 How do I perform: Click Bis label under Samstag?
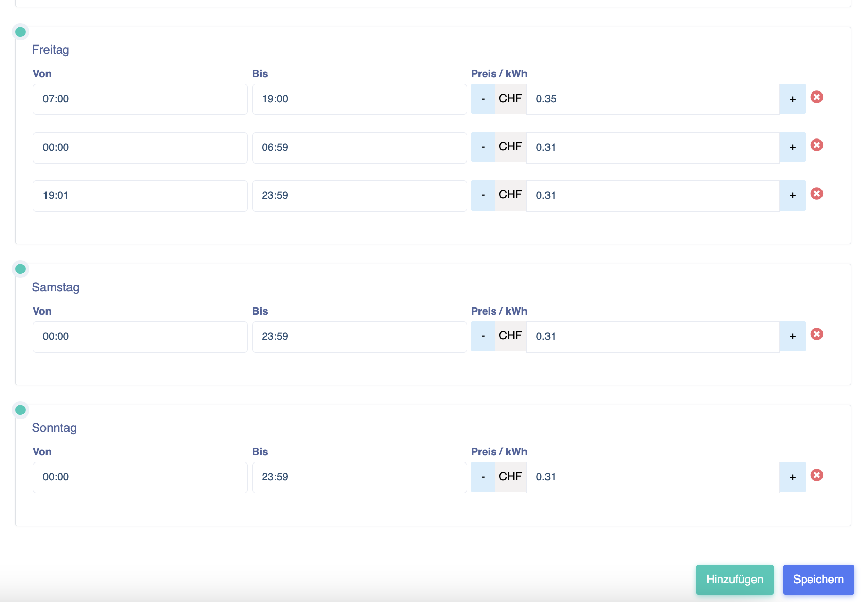click(260, 311)
